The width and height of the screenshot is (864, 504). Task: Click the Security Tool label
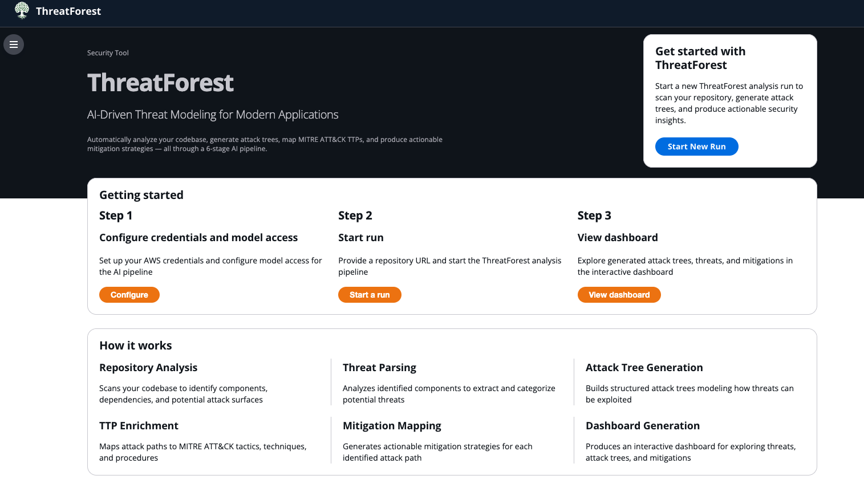click(108, 52)
